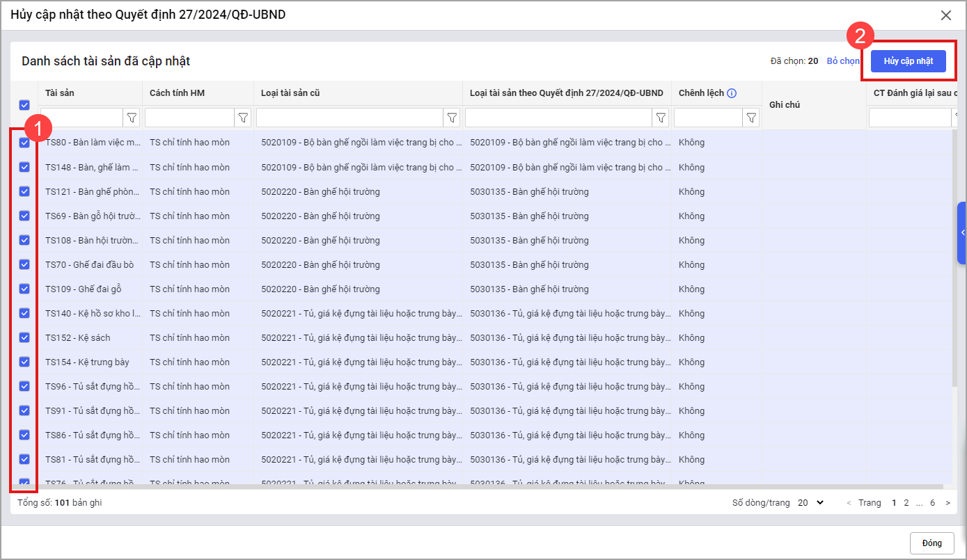The height and width of the screenshot is (560, 967).
Task: Open the Số dòng/trang rows-per-page dropdown
Action: click(x=810, y=503)
